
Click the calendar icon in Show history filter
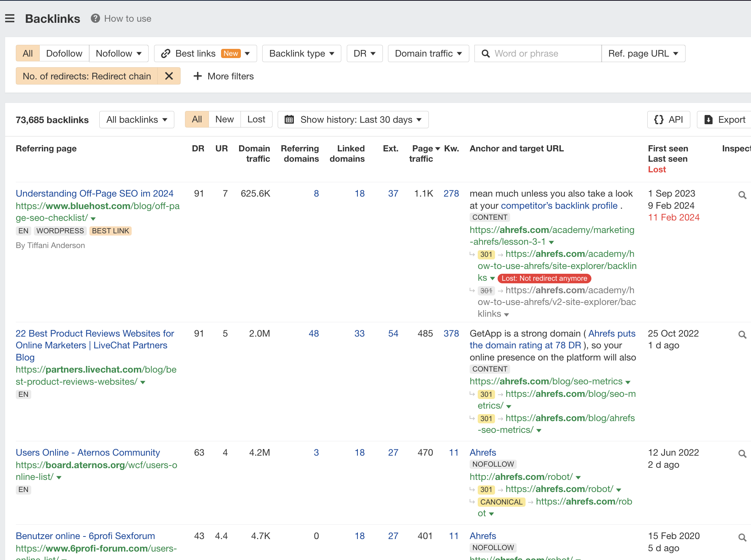pos(289,119)
